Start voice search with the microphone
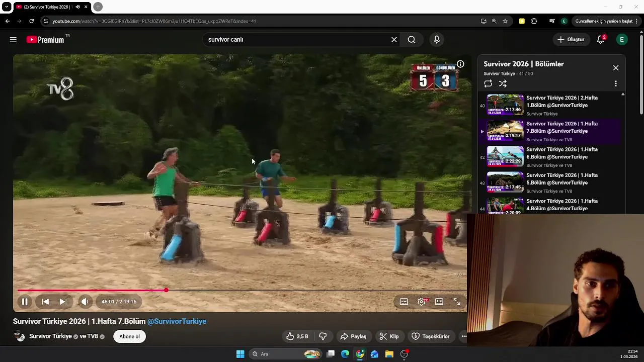Viewport: 644px width, 362px height. [x=436, y=40]
